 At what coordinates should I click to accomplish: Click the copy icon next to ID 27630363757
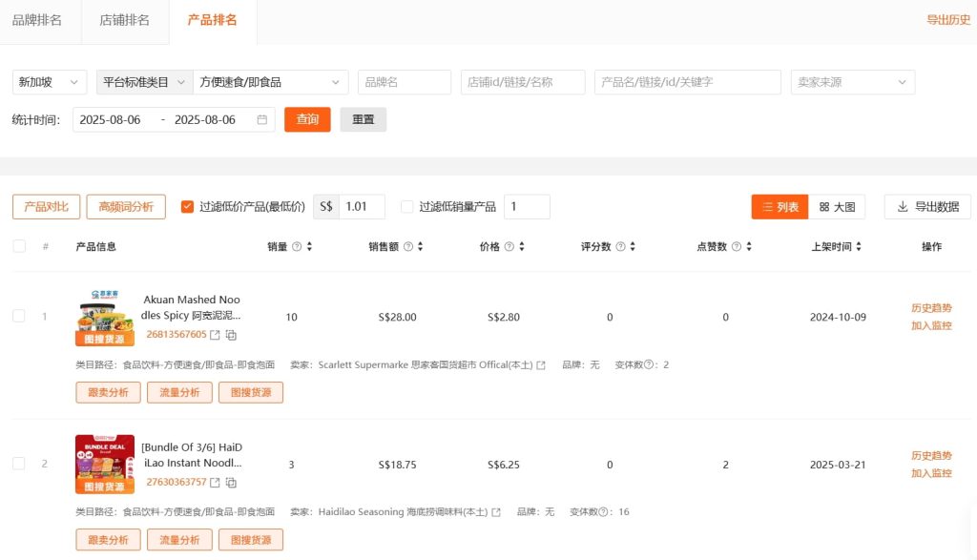(230, 483)
